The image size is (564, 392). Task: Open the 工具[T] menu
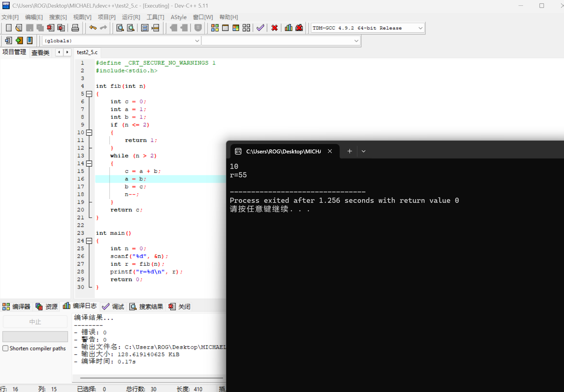(x=156, y=17)
